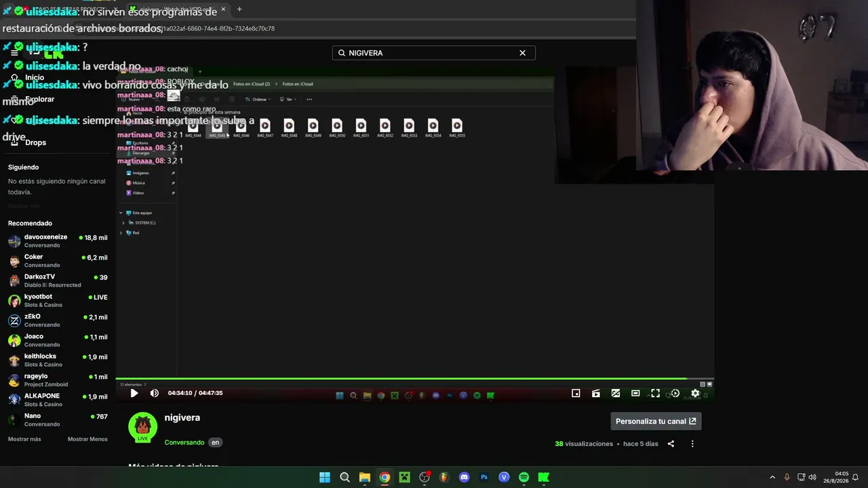The image size is (868, 488).
Task: Close the nigivera Watch the VOD tab
Action: coord(223,9)
